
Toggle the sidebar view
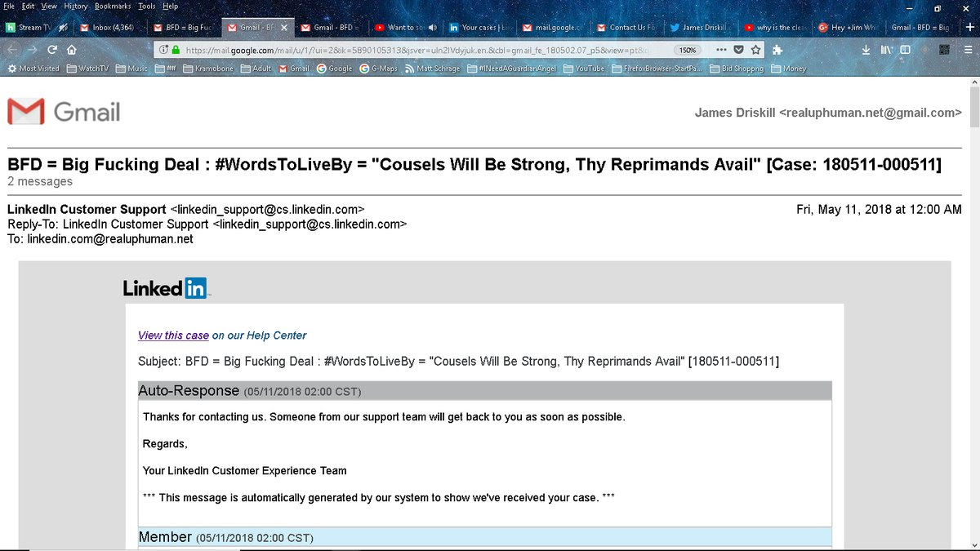[905, 50]
